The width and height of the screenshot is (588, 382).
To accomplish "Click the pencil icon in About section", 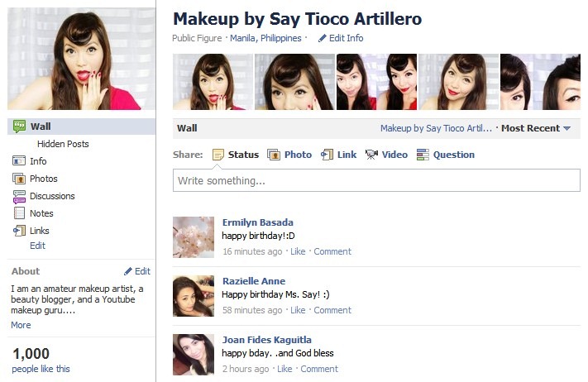I will coord(128,271).
